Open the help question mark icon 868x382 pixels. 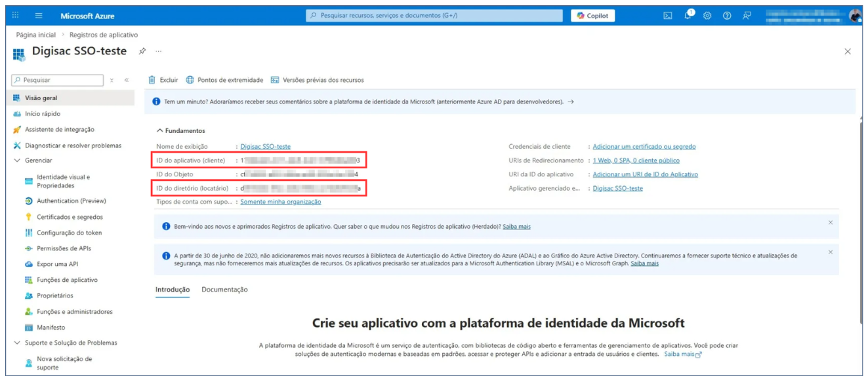click(727, 16)
